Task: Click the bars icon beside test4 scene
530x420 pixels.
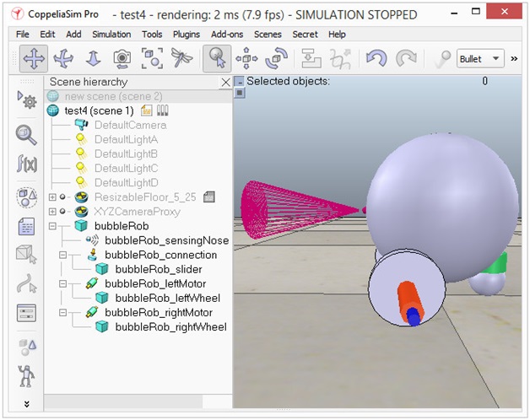Action: (x=162, y=110)
